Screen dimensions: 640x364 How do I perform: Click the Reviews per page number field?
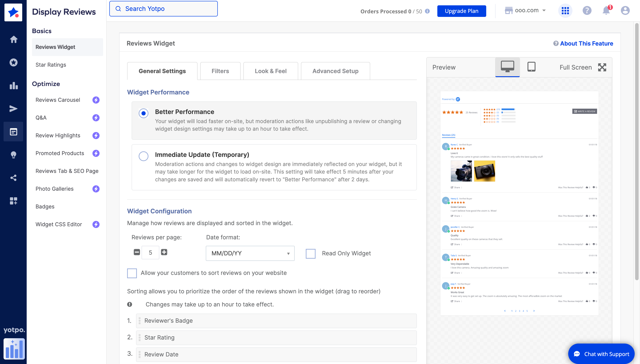150,252
